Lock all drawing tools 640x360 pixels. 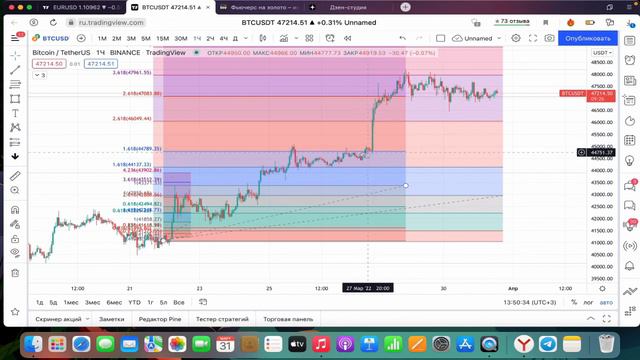(x=15, y=238)
